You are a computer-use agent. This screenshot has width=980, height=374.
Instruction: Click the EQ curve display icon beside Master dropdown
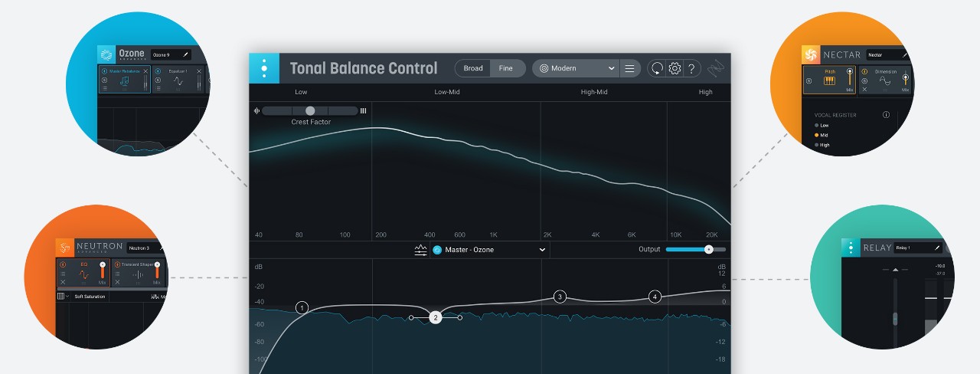pyautogui.click(x=420, y=250)
